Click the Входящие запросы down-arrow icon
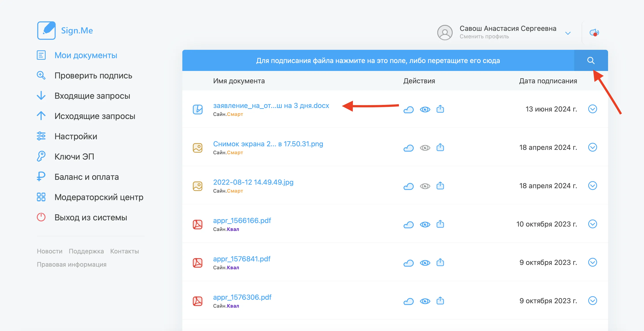Image resolution: width=644 pixels, height=331 pixels. point(41,95)
